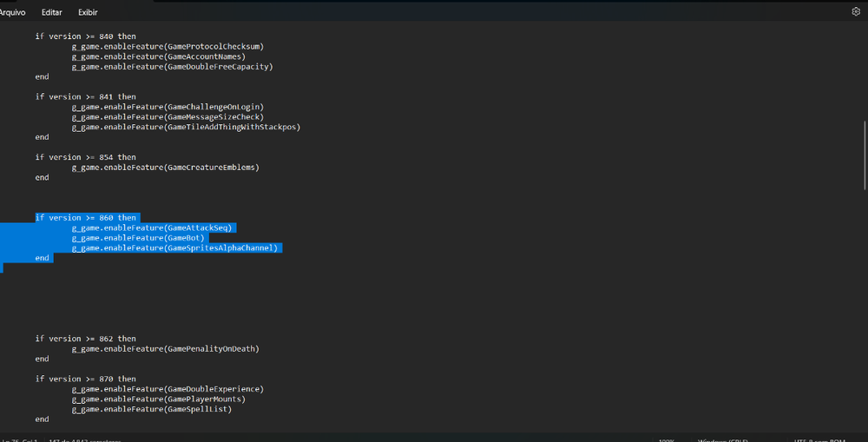868x442 pixels.
Task: Click the scrollbar track below the thumb
Action: [864, 304]
